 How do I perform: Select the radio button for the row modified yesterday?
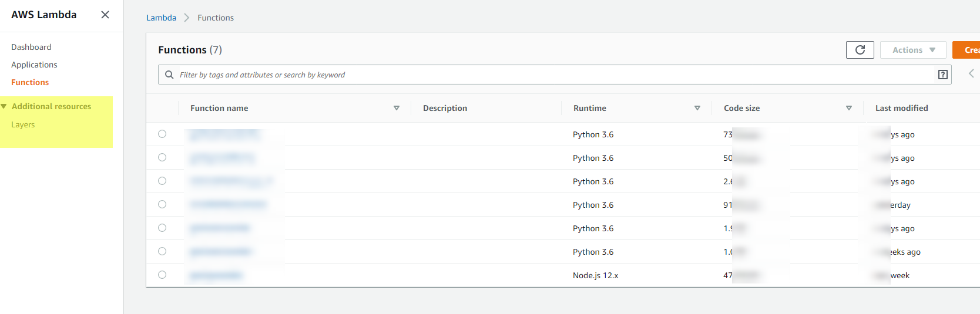[162, 204]
